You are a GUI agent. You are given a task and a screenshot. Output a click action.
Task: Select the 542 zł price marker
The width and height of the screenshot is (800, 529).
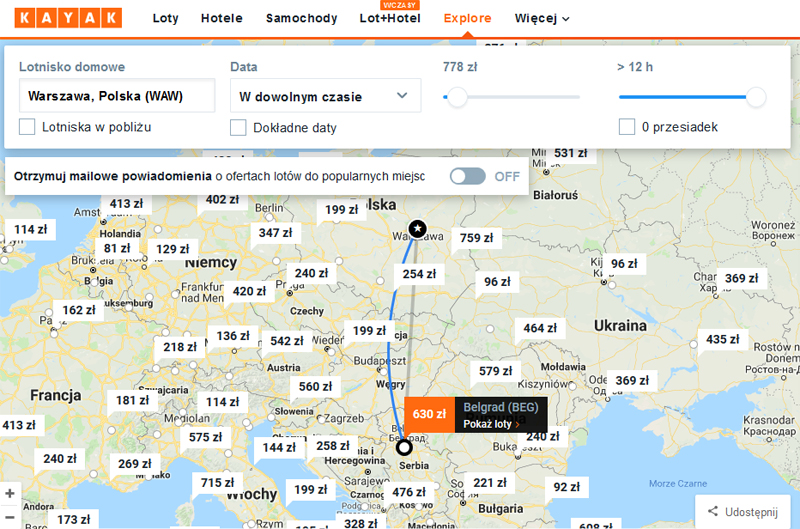click(287, 341)
